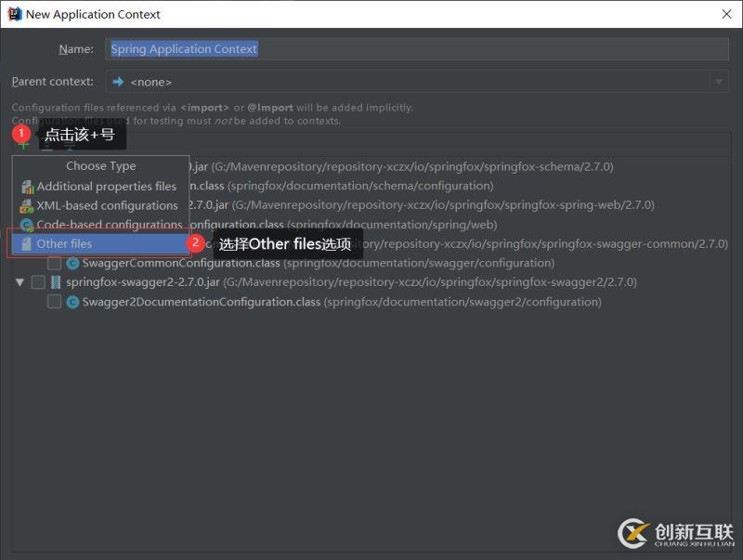This screenshot has height=560, width=743.
Task: Pick Code-based configurations in Choose Type
Action: tap(100, 225)
